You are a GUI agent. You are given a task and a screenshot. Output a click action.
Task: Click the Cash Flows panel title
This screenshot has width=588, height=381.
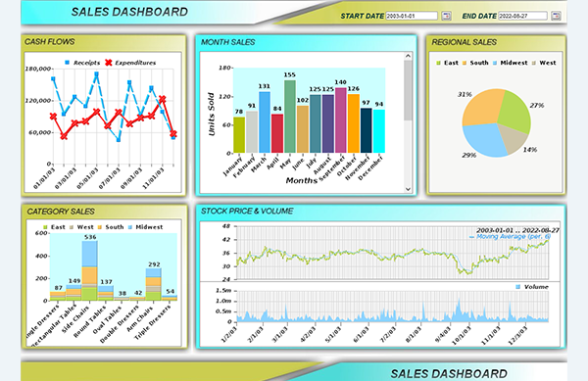[50, 41]
